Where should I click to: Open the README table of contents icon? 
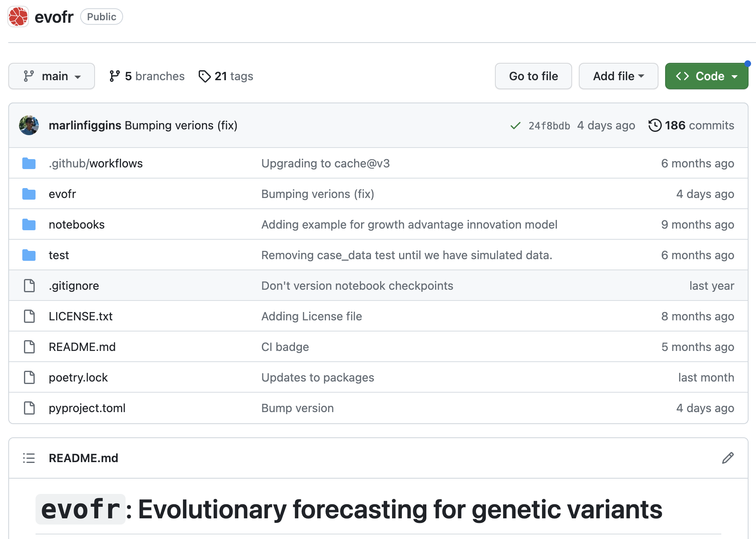tap(29, 458)
